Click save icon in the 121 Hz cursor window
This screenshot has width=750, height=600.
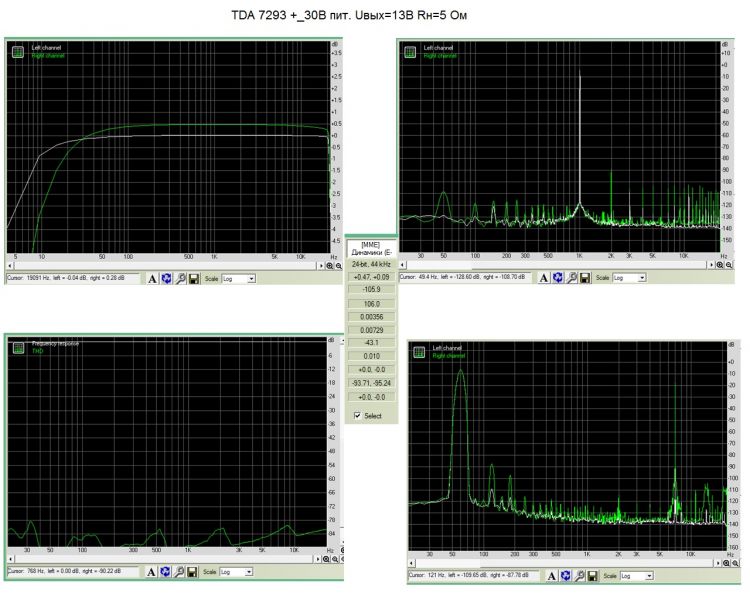coord(593,576)
